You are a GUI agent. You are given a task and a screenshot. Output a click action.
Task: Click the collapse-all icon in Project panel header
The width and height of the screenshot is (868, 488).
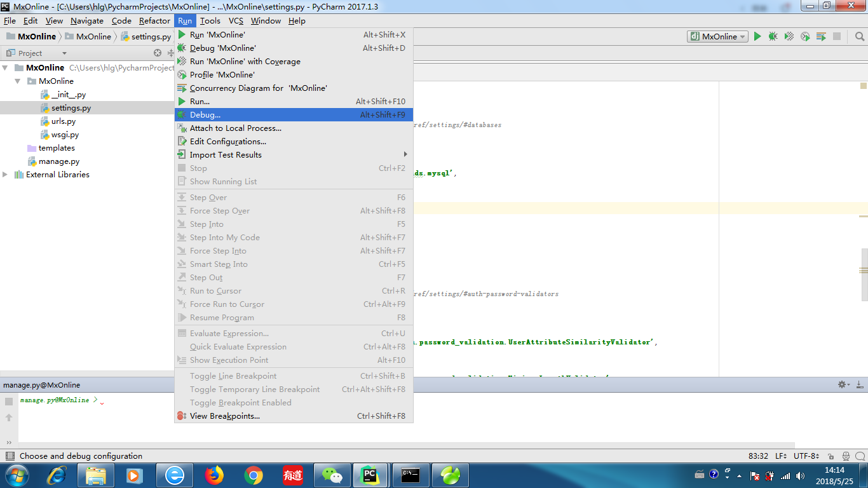point(170,53)
